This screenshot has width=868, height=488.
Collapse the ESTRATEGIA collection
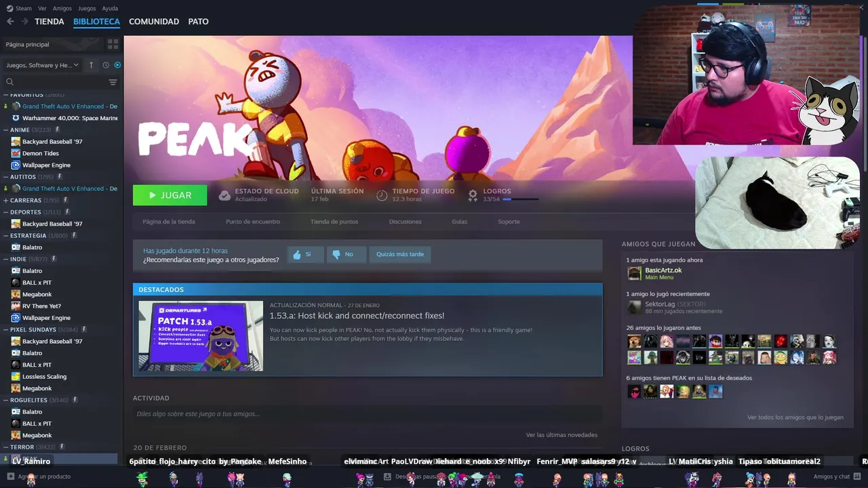(5, 235)
